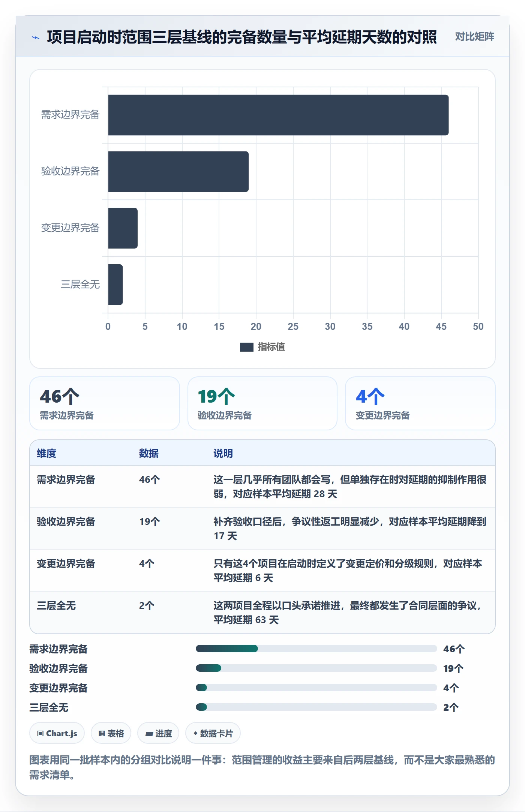525x812 pixels.
Task: Click the lightning icon beside the title
Action: (x=36, y=37)
